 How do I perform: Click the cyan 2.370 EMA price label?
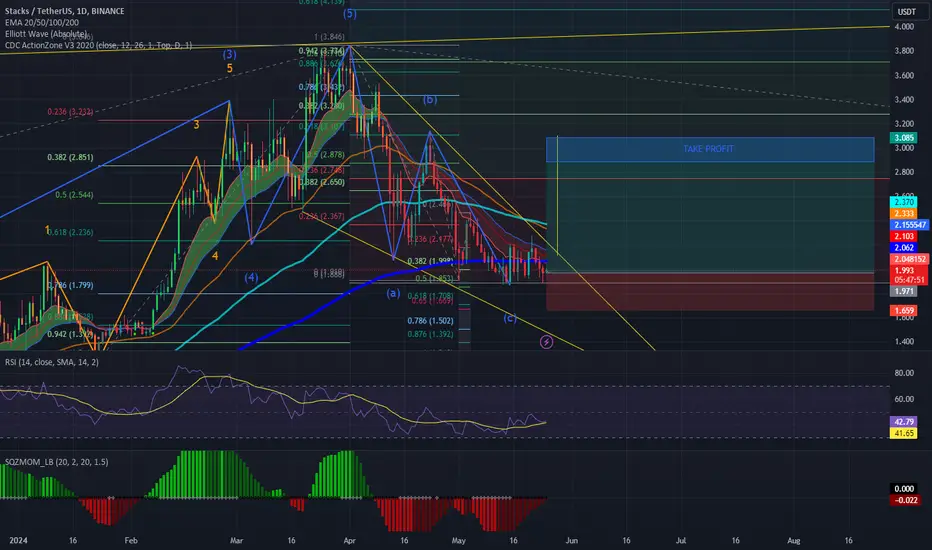click(x=903, y=202)
